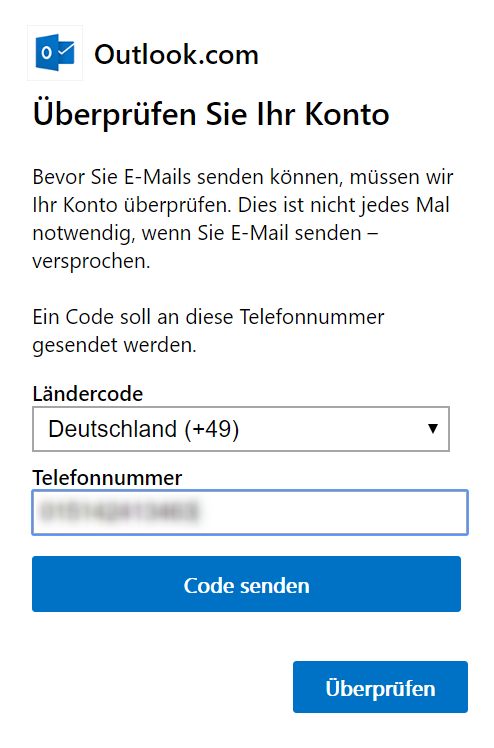Click the Outlook.com brand name text
Viewport: 494px width, 748px height.
pos(176,54)
